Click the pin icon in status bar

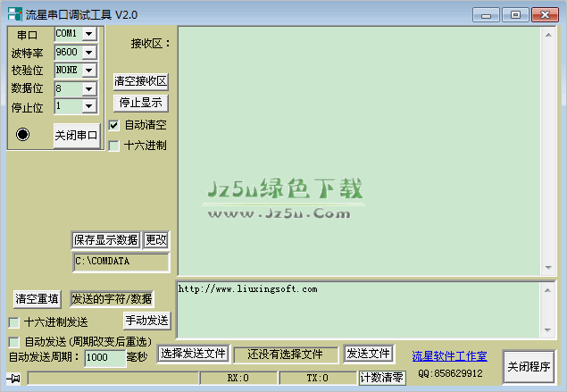point(13,379)
